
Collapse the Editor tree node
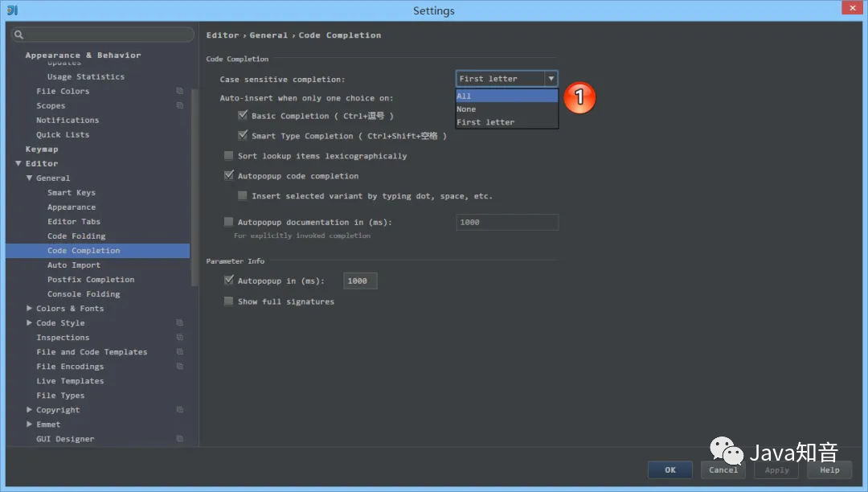pos(18,163)
